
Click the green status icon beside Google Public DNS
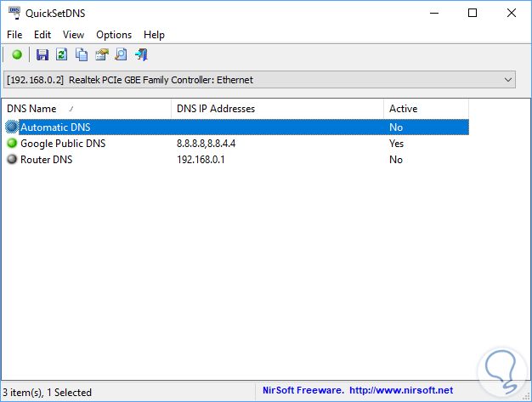pyautogui.click(x=12, y=144)
